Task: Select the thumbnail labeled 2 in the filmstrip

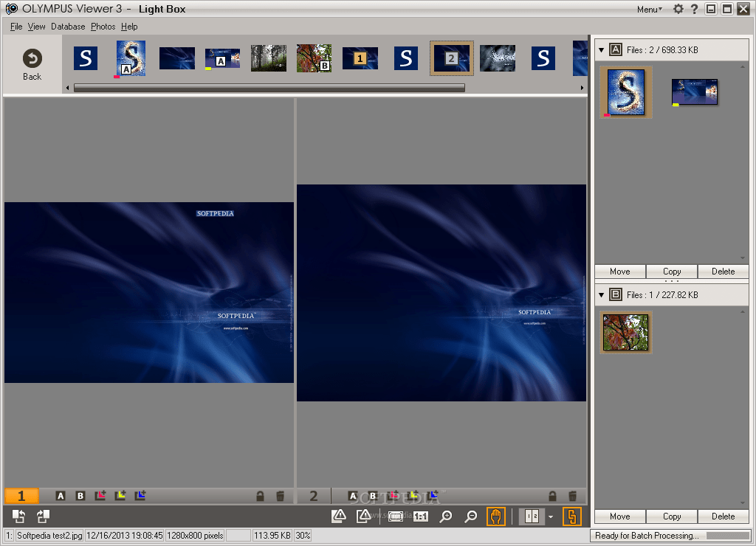Action: (x=451, y=58)
